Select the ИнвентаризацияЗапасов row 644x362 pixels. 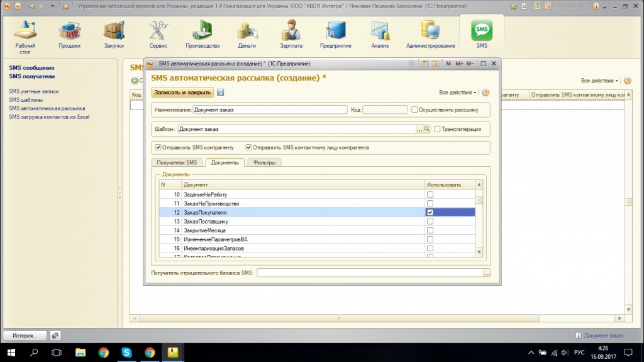(x=317, y=249)
